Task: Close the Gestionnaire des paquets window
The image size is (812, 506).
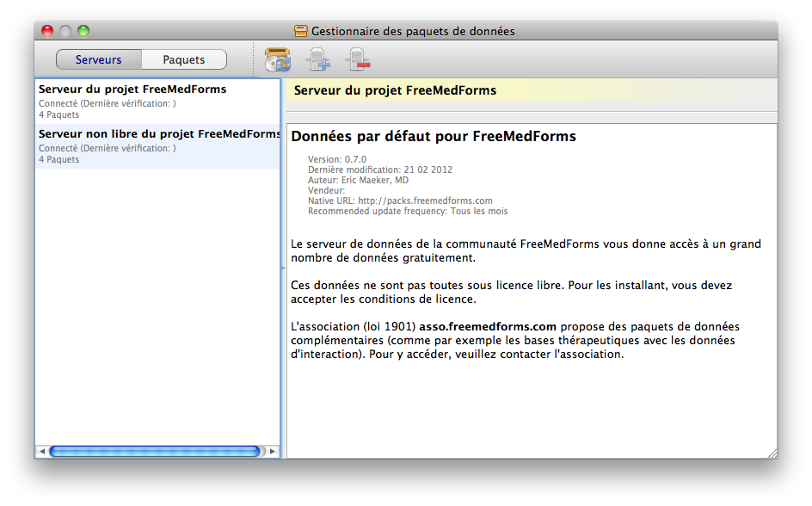Action: point(47,31)
